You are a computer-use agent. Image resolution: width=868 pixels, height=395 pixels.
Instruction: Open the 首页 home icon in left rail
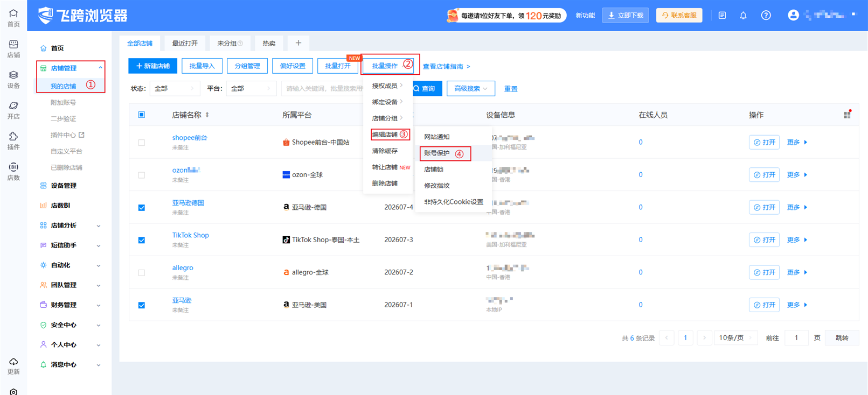(x=13, y=13)
